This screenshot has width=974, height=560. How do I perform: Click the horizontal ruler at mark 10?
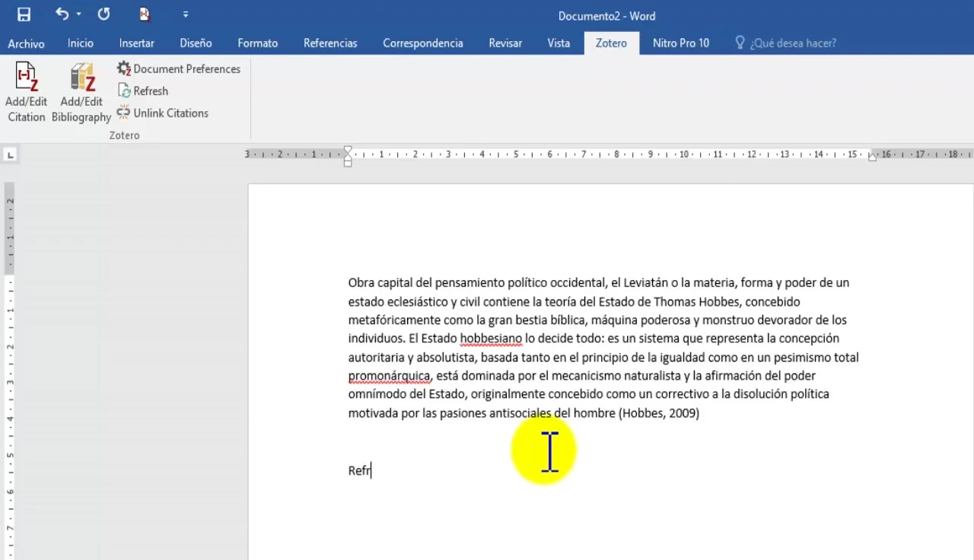684,154
